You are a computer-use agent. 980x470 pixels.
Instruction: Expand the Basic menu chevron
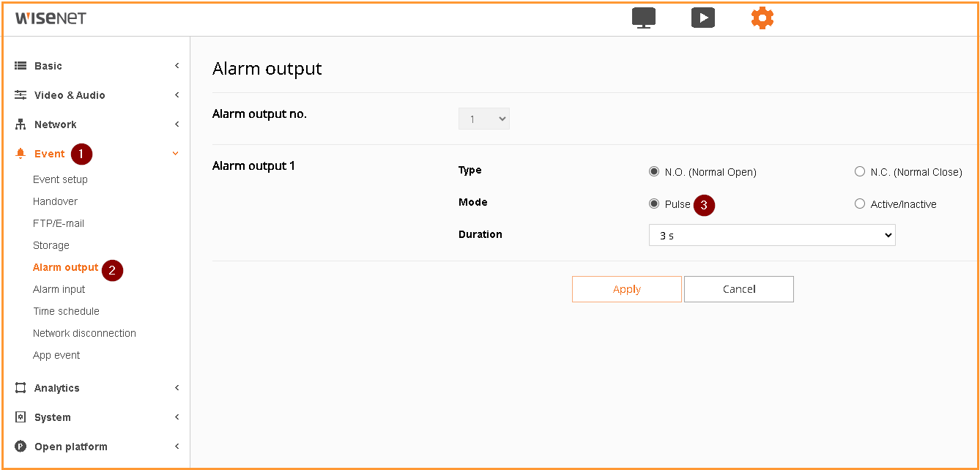(177, 66)
